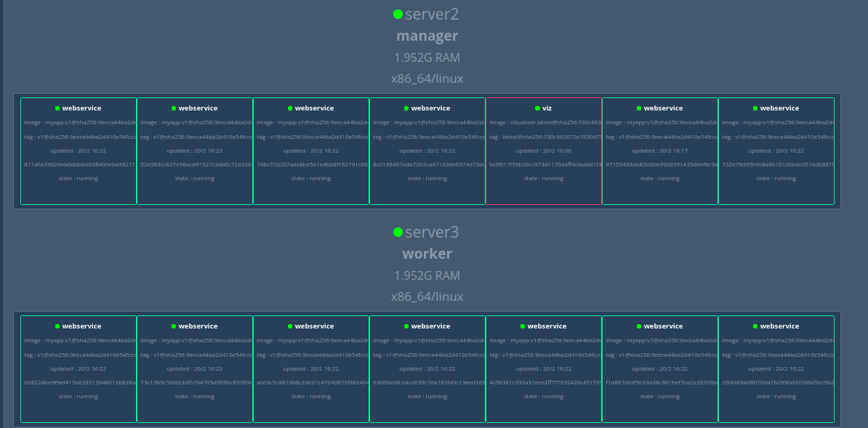The width and height of the screenshot is (868, 428).
Task: Click container ID d28224be9f9ef415b on server3
Action: [79, 383]
